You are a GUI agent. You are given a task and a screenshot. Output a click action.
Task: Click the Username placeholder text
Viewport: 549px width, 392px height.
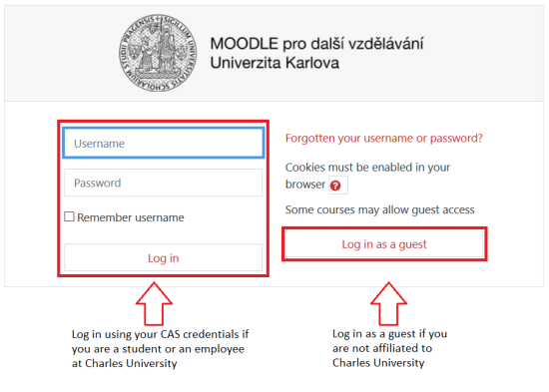(x=100, y=144)
